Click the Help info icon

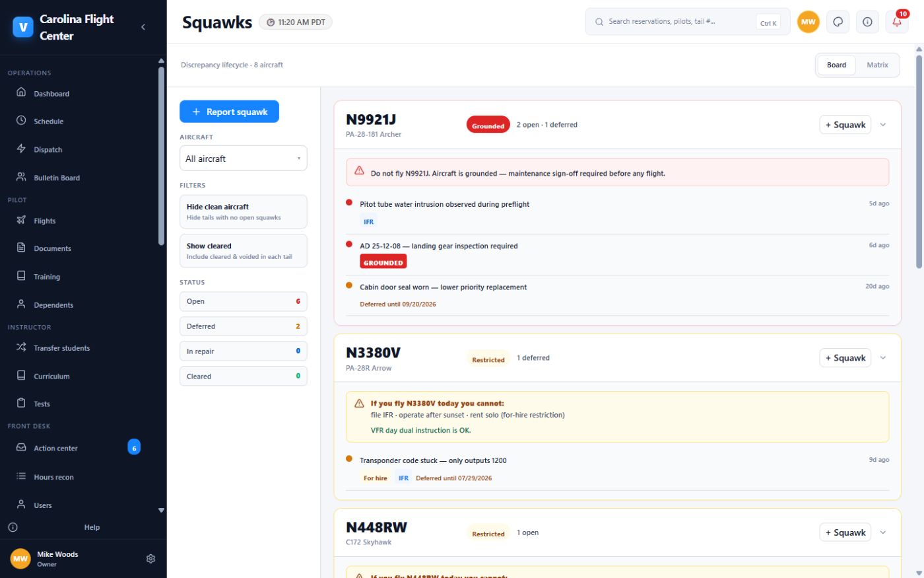point(13,527)
